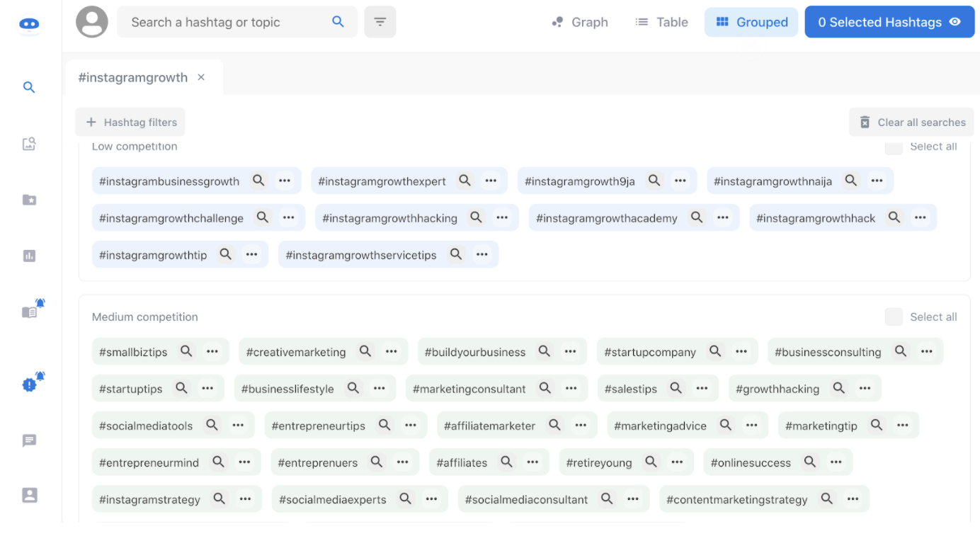Search related tags for #marketingtip
Image resolution: width=980 pixels, height=541 pixels.
pos(877,425)
